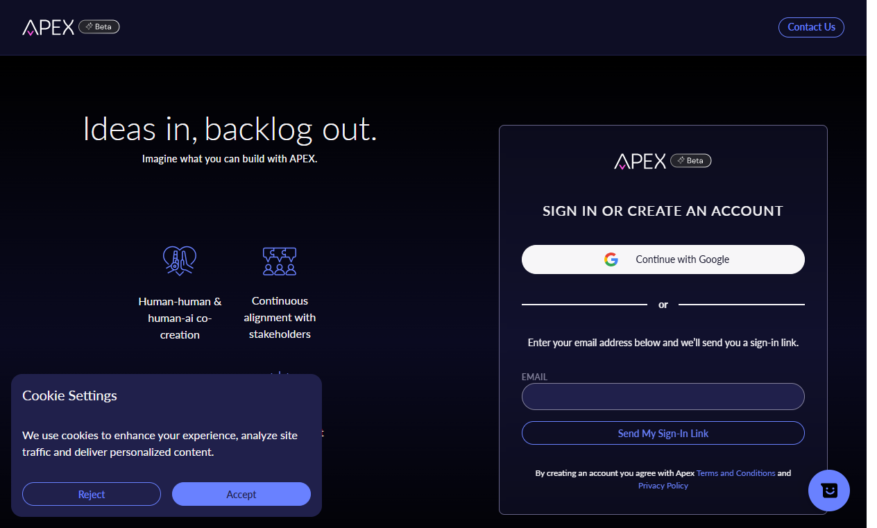877x528 pixels.
Task: Open the chat widget smiley icon
Action: pyautogui.click(x=829, y=491)
